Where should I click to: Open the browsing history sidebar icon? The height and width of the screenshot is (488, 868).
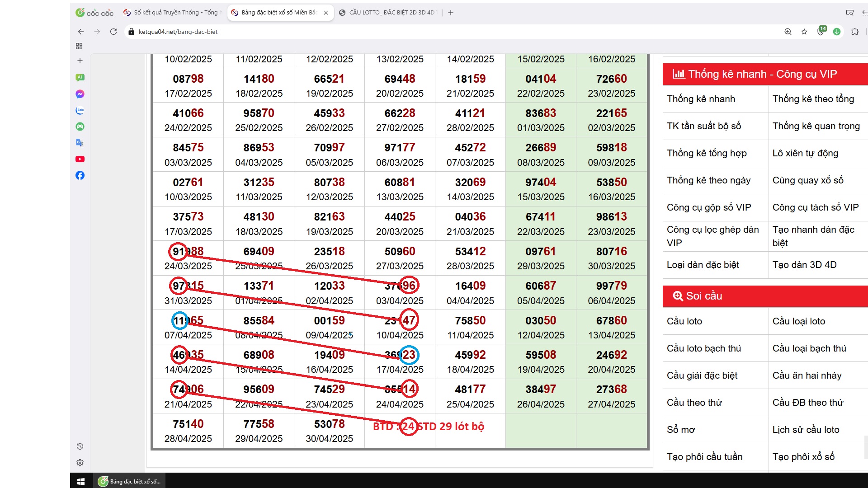(x=80, y=446)
